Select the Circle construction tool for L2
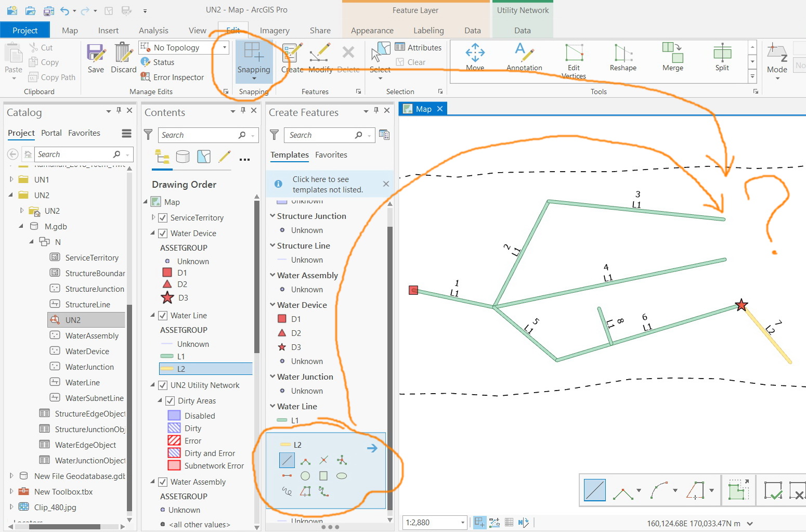 coord(305,476)
